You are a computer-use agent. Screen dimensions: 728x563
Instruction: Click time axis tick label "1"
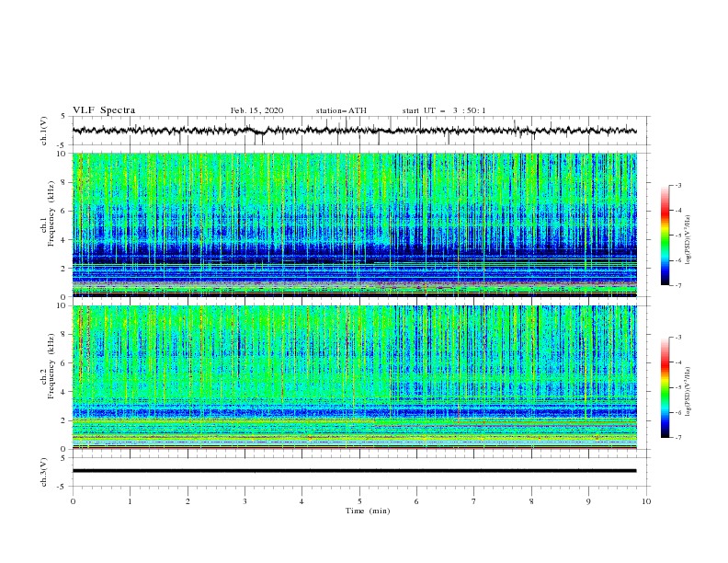pyautogui.click(x=130, y=501)
